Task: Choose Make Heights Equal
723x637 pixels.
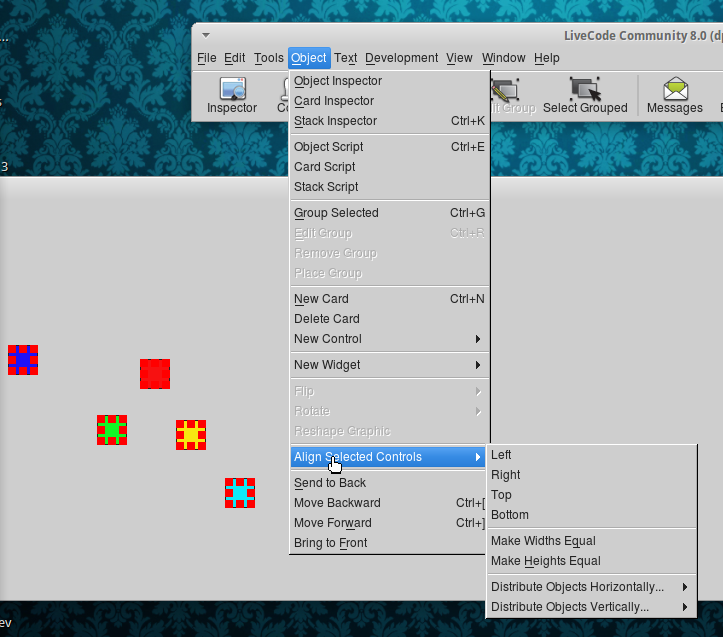Action: click(x=592, y=561)
